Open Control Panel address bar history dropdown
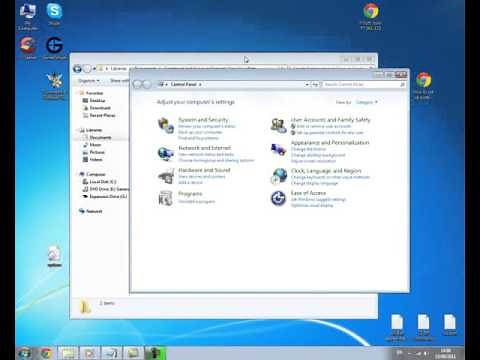The height and width of the screenshot is (360, 480). 307,85
